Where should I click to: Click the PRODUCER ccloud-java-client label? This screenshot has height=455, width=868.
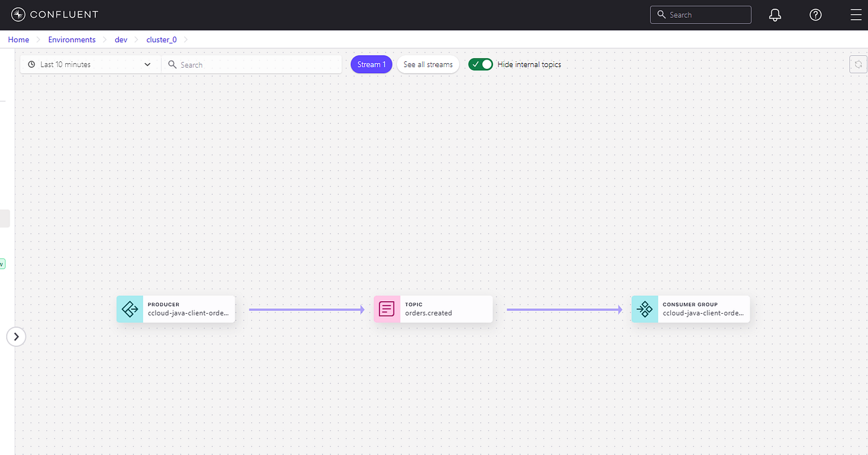tap(188, 309)
